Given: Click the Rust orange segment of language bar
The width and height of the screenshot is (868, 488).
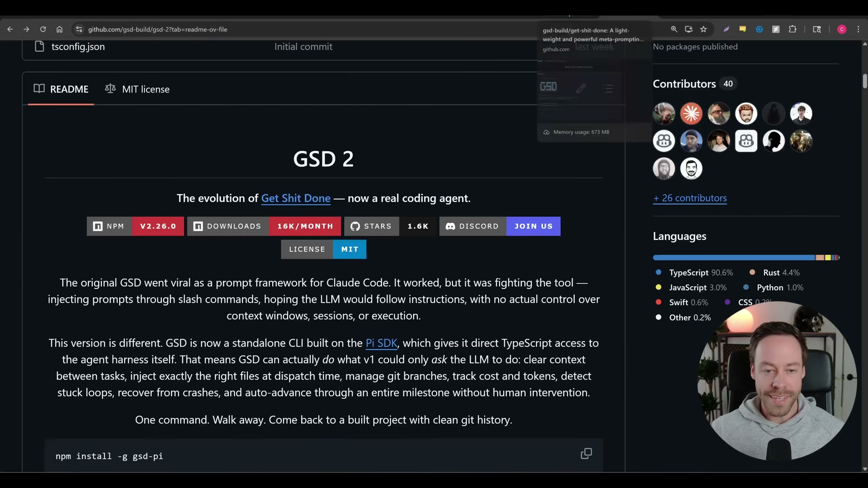Looking at the screenshot, I should (x=820, y=258).
